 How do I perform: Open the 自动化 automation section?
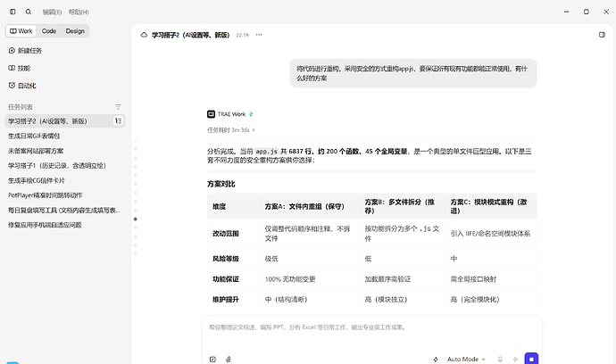tap(22, 86)
